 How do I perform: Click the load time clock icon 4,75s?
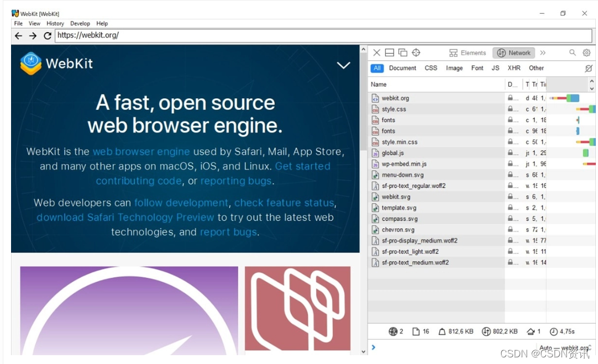tap(553, 331)
